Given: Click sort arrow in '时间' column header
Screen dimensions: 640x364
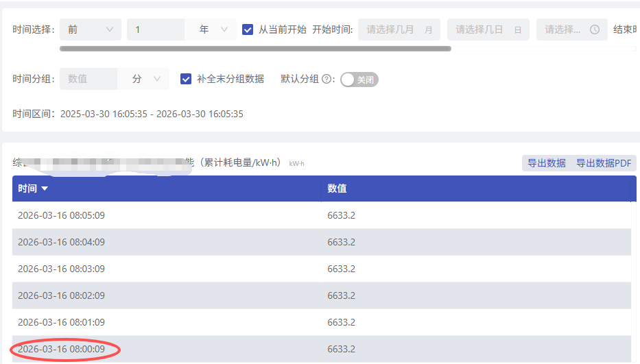Looking at the screenshot, I should 45,189.
